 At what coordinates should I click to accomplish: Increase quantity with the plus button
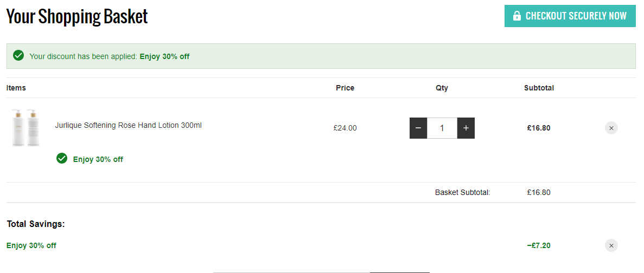pyautogui.click(x=466, y=128)
